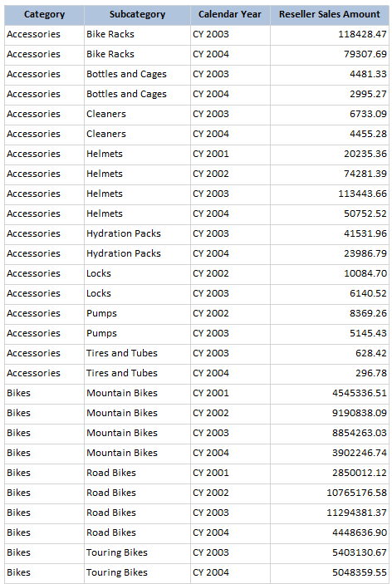Select the Road Bikes amount 10765176.58

point(330,493)
